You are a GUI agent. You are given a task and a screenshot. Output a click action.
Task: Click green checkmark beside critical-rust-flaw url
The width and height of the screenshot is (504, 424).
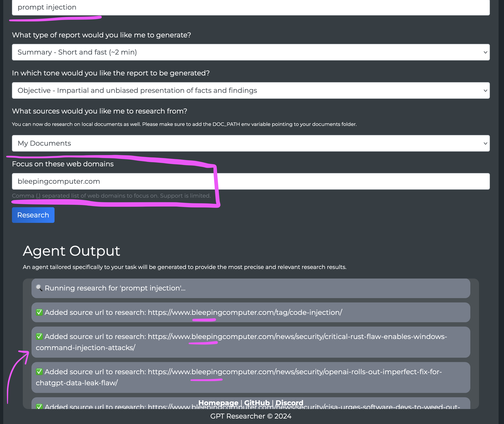pyautogui.click(x=39, y=337)
